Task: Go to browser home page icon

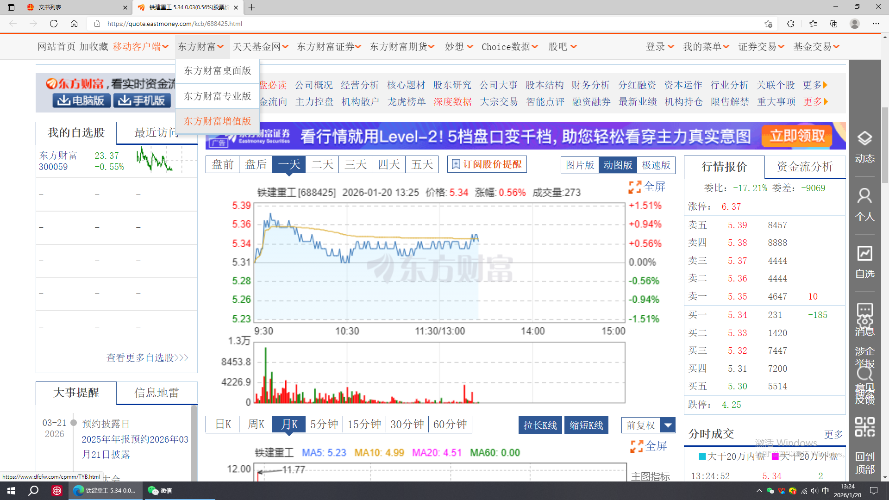Action: pyautogui.click(x=74, y=24)
